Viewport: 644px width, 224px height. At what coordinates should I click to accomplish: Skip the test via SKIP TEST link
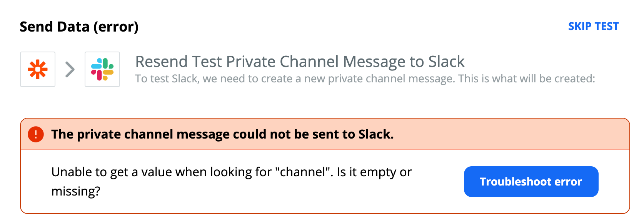[593, 26]
